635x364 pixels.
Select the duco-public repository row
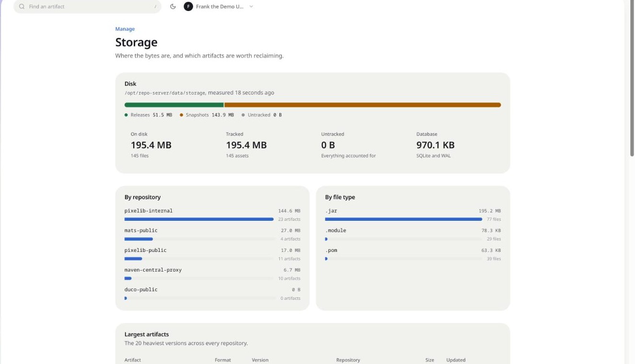click(x=212, y=294)
